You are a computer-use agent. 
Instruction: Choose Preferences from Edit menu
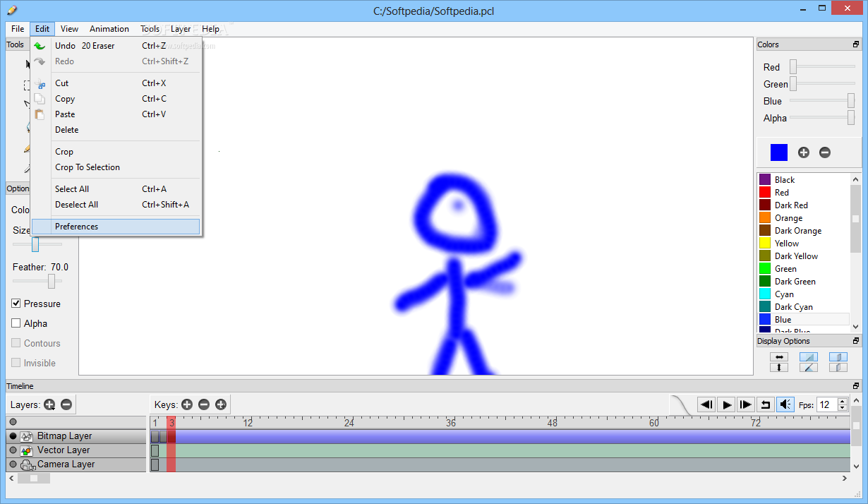click(116, 227)
